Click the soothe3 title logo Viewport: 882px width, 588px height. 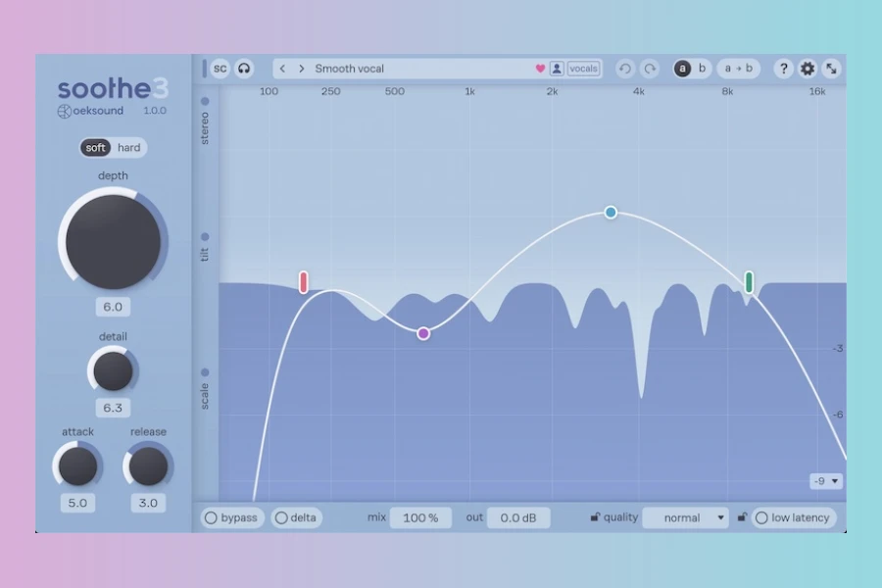(113, 88)
